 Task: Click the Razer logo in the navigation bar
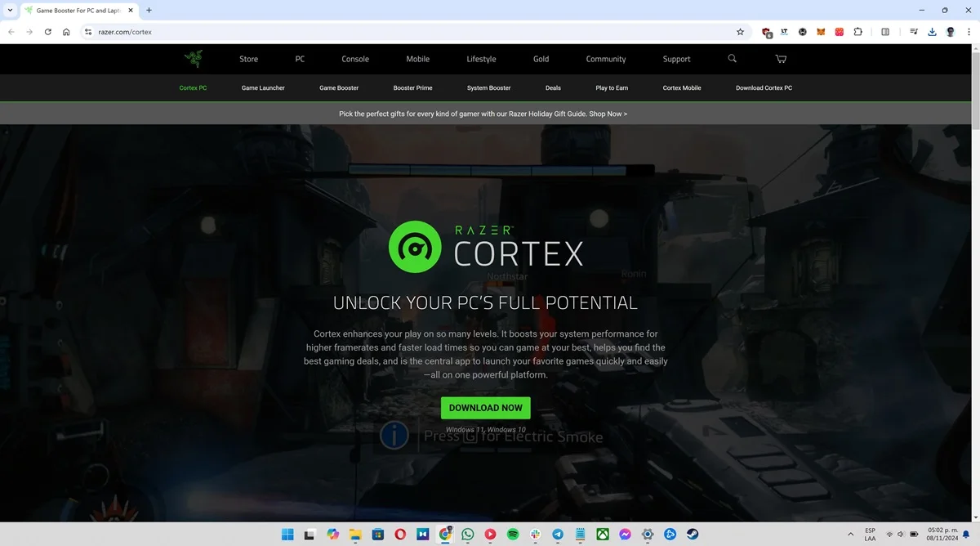tap(194, 58)
